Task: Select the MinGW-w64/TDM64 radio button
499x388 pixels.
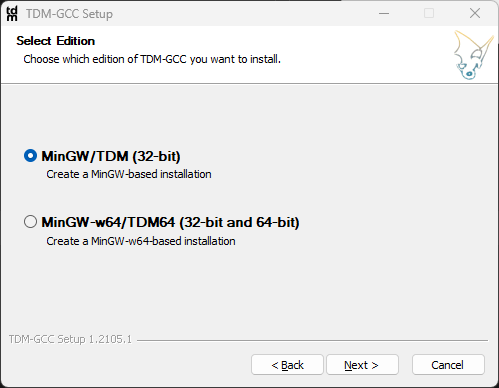Action: click(30, 222)
